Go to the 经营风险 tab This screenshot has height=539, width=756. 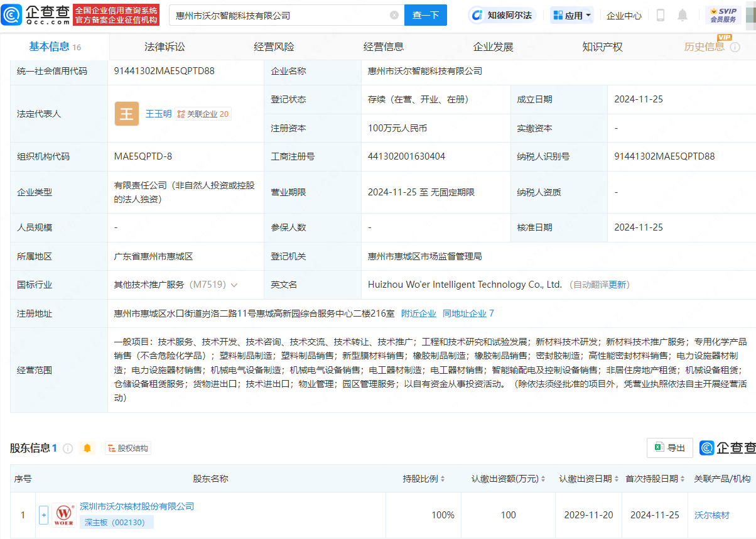tap(274, 47)
